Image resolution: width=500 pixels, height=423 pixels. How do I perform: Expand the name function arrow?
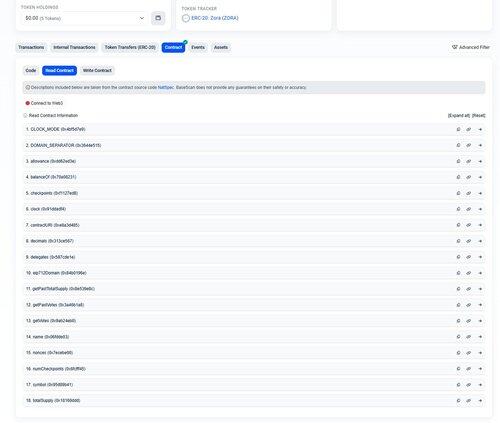480,337
